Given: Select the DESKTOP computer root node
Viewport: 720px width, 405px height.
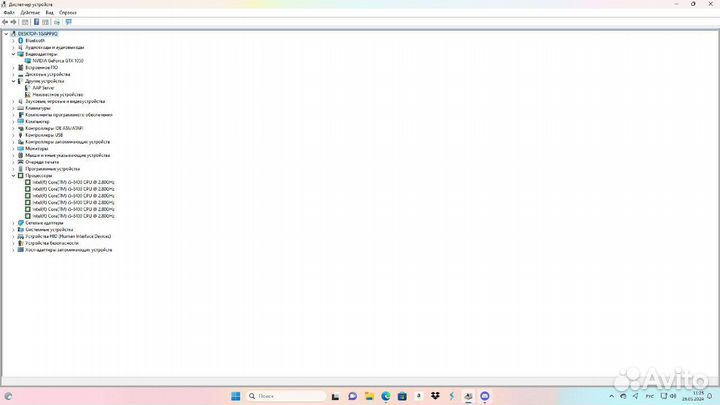Looking at the screenshot, I should [38, 34].
